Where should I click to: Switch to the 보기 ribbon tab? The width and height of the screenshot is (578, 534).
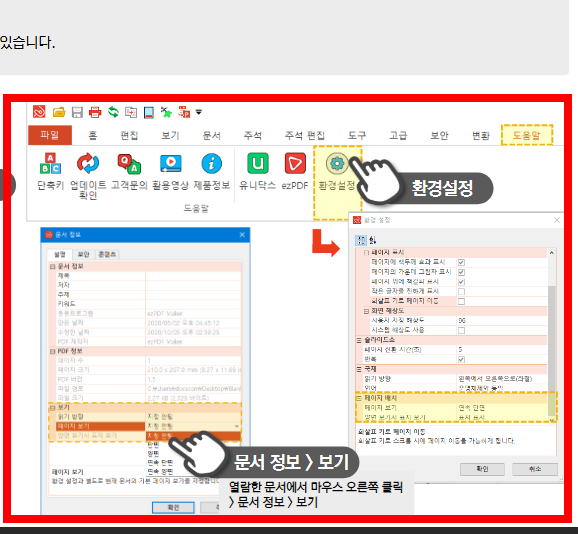[170, 136]
